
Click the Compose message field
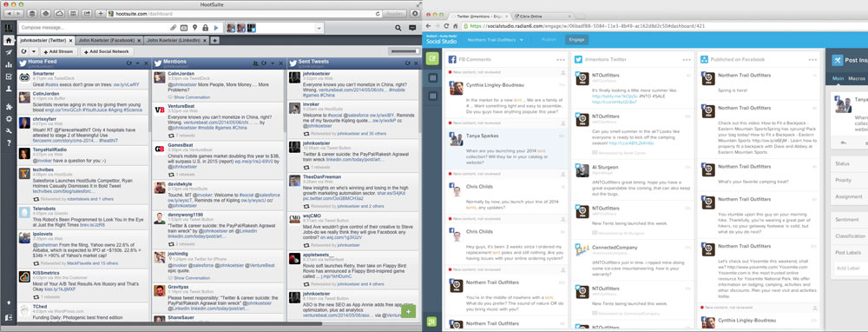(93, 28)
